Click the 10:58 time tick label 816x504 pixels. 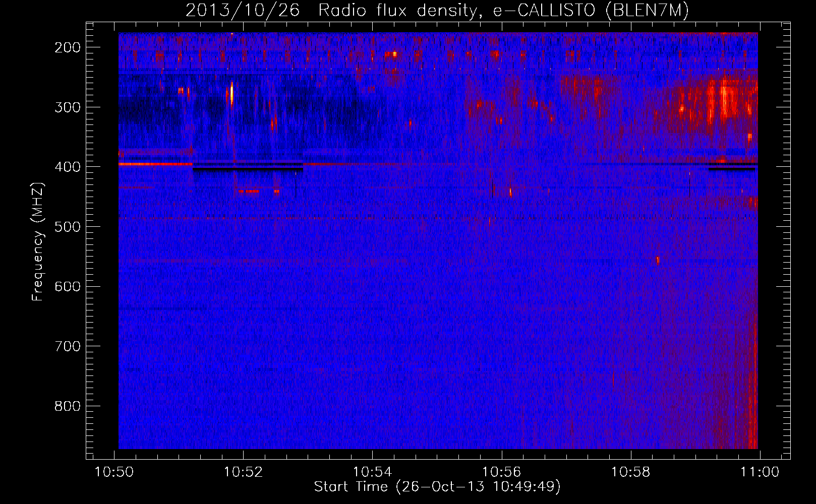coord(631,472)
